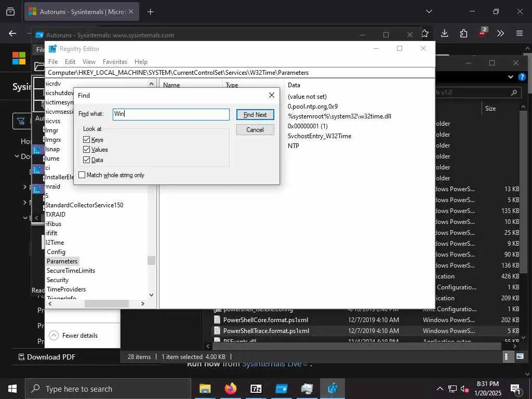Open the Firefox tab manager icon
The height and width of the screenshot is (399, 532).
pyautogui.click(x=10, y=11)
